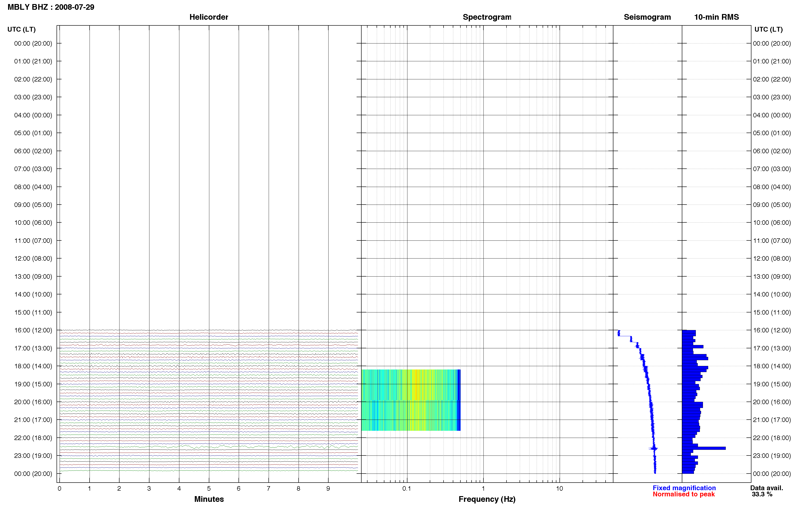Click the left 08:00 (04:00) time label

(x=33, y=187)
